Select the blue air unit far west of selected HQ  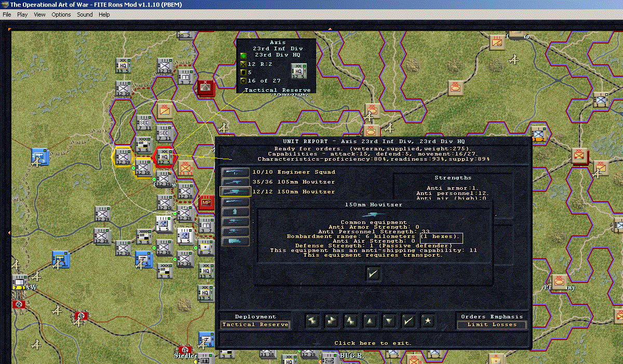click(39, 156)
